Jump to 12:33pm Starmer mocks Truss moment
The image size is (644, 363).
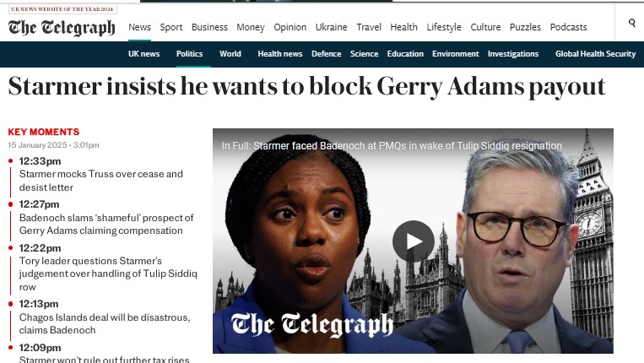click(101, 174)
